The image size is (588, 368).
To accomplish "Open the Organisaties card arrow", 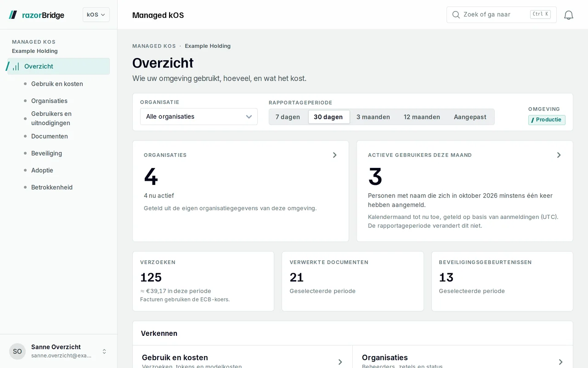I will (335, 155).
